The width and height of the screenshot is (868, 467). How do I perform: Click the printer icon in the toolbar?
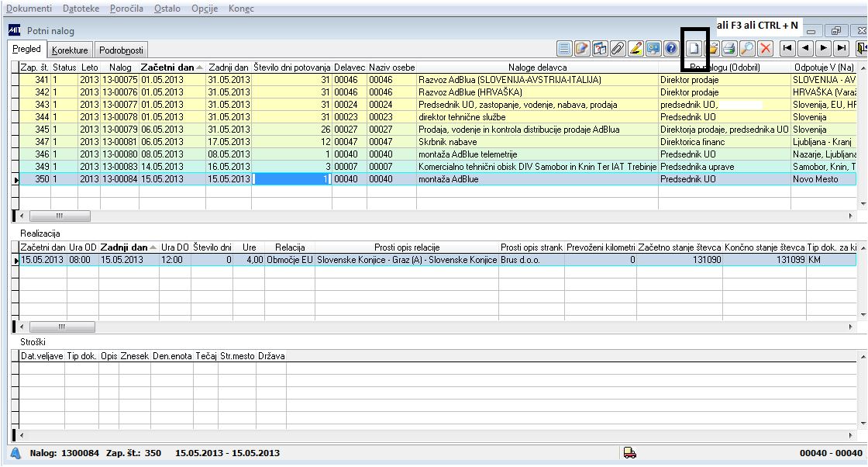[x=729, y=49]
